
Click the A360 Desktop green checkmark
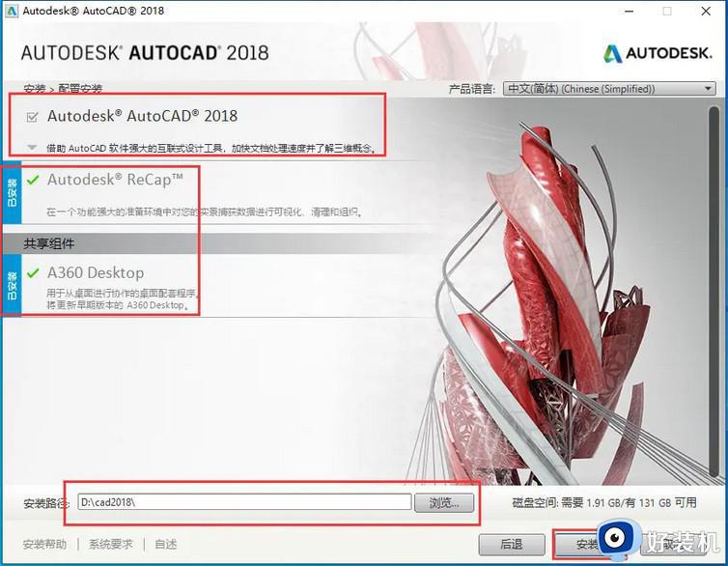[x=33, y=273]
